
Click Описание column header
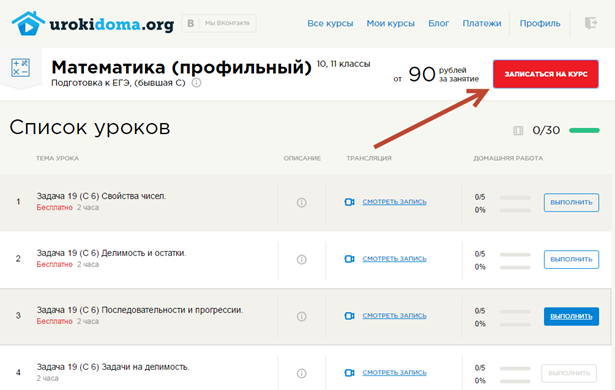(x=302, y=158)
